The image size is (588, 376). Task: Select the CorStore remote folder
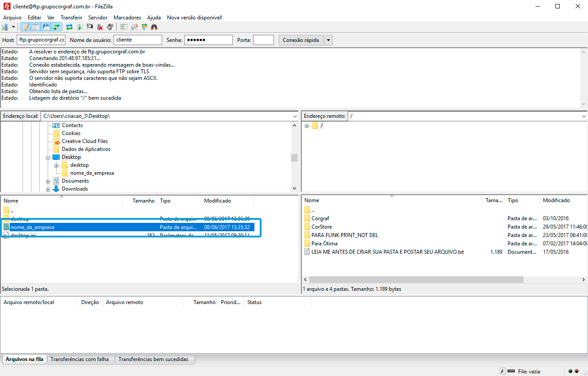click(x=322, y=227)
